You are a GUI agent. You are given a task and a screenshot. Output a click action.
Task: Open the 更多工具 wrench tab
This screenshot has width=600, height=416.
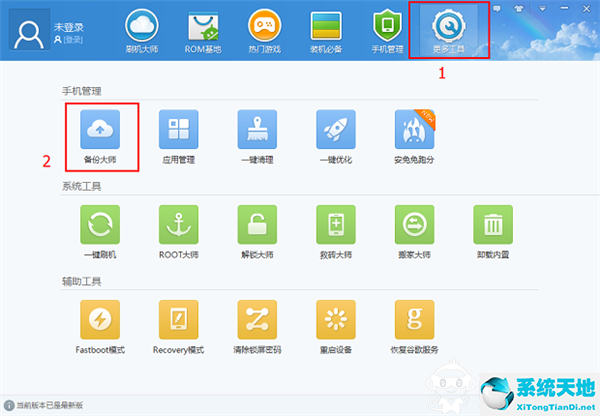click(449, 31)
